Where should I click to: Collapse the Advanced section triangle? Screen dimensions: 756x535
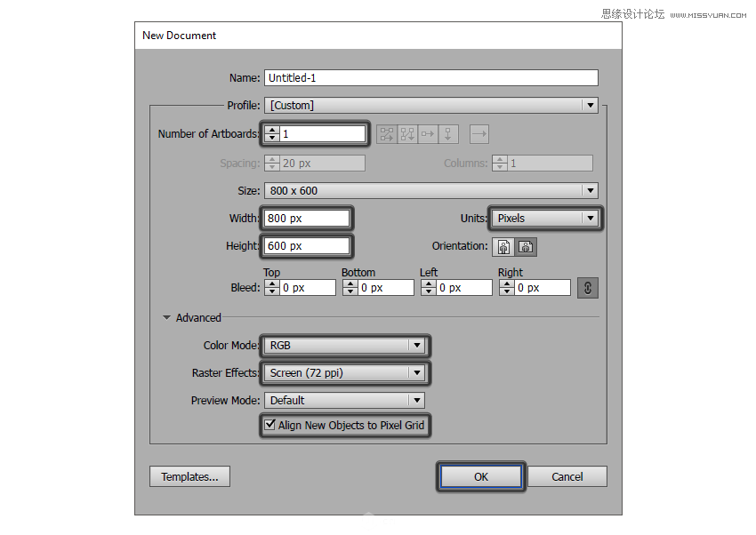(x=166, y=317)
